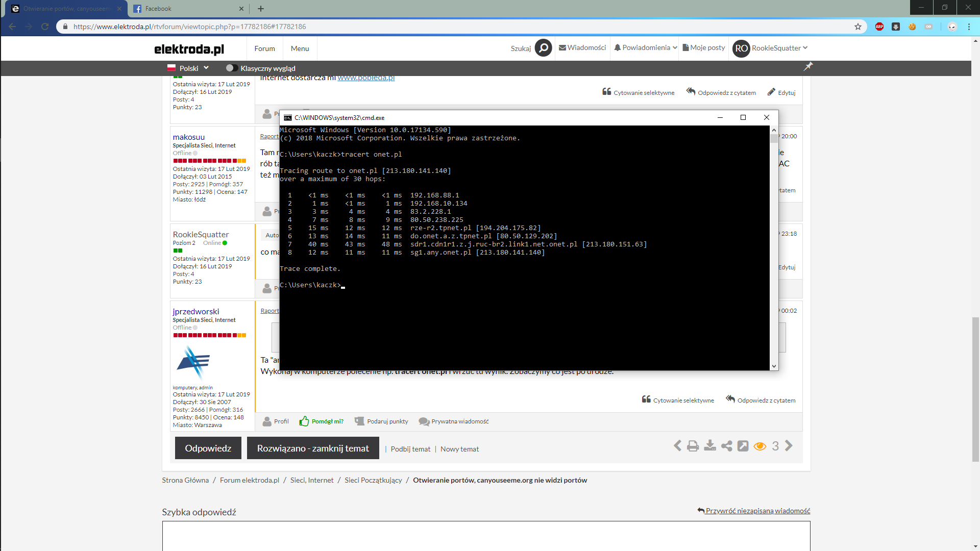Bookmark the page with the star icon
The image size is (980, 551).
point(858,27)
